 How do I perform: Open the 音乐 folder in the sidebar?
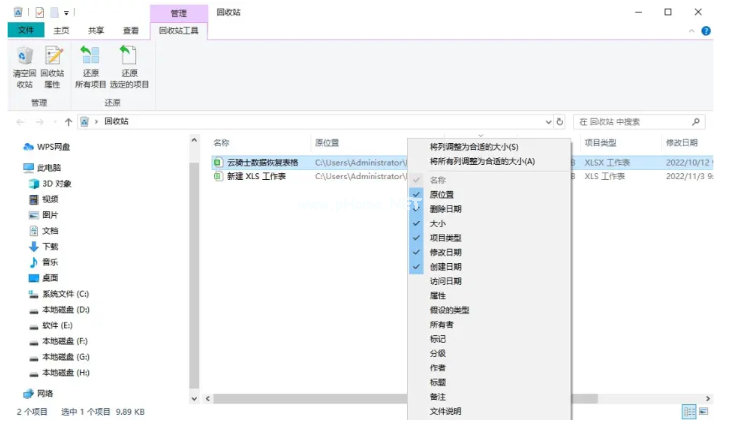(x=44, y=262)
